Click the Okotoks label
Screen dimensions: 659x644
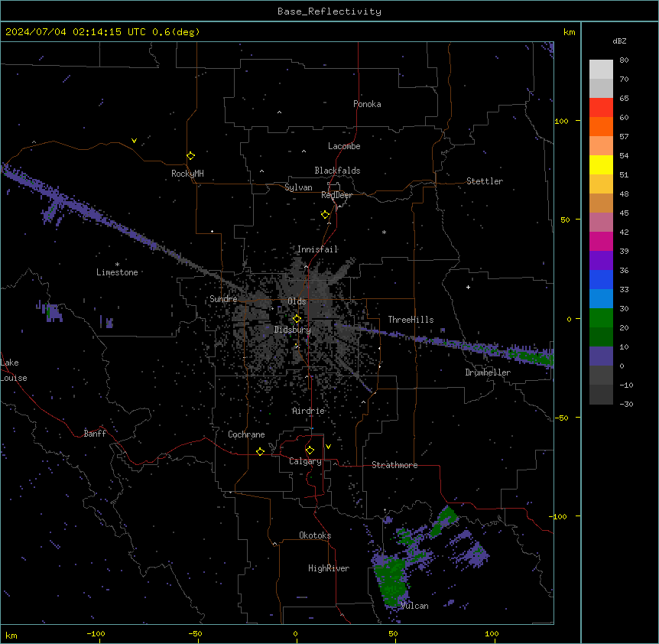click(x=315, y=535)
